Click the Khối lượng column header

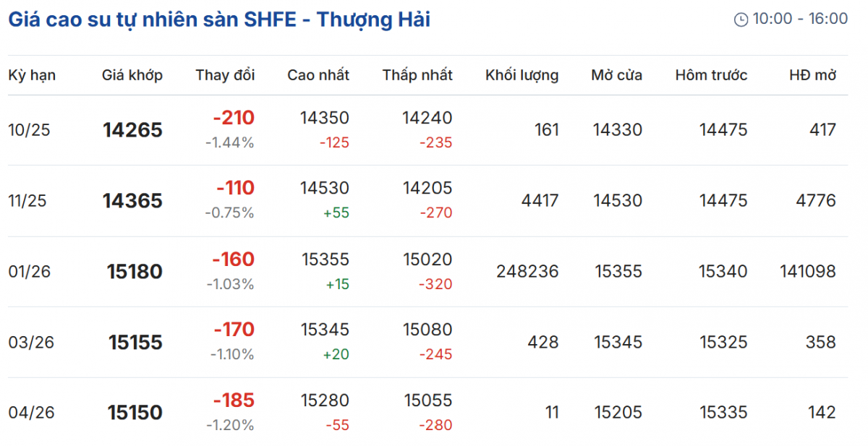[522, 75]
